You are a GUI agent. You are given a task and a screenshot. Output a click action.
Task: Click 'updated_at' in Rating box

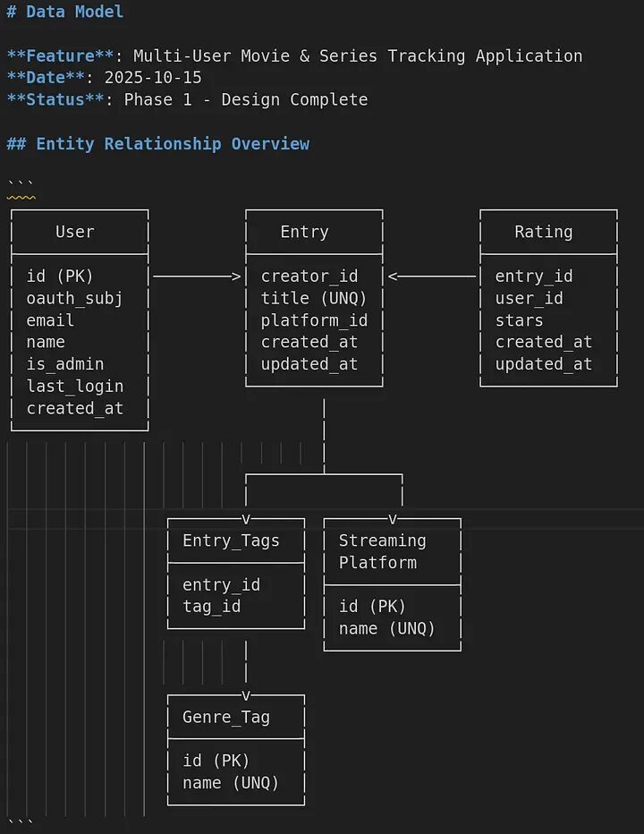tap(544, 364)
